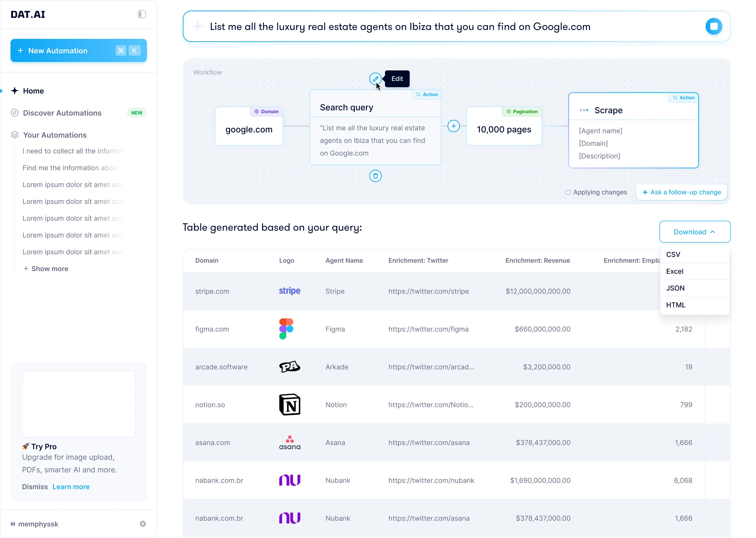Stop the running query with blue stop button

coord(714,26)
